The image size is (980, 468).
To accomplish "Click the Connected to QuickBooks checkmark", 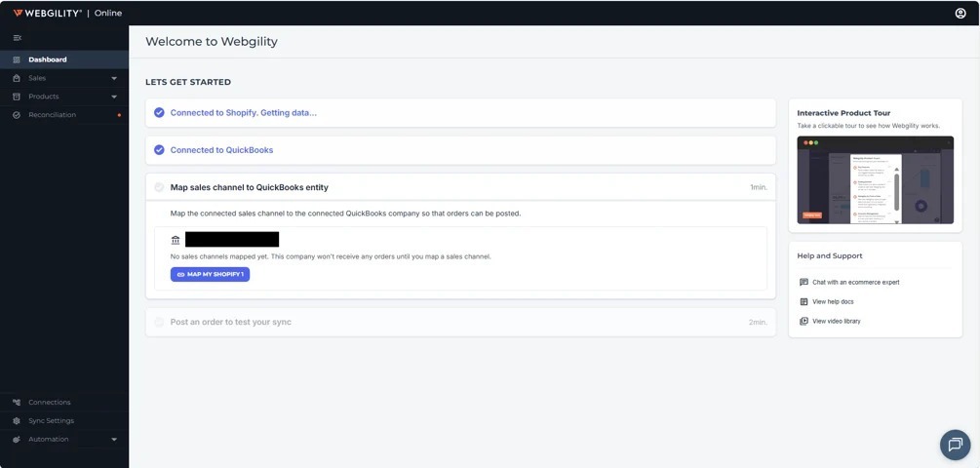I will click(x=159, y=150).
